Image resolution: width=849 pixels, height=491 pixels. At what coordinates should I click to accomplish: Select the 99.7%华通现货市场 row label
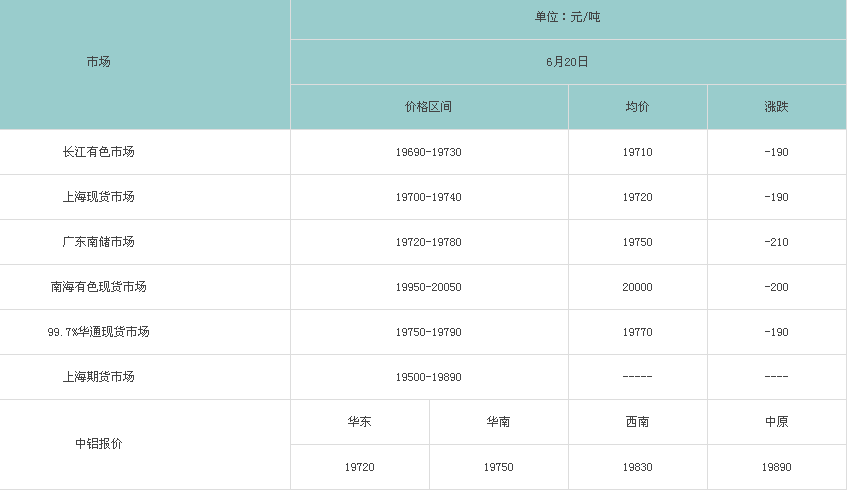tap(98, 332)
